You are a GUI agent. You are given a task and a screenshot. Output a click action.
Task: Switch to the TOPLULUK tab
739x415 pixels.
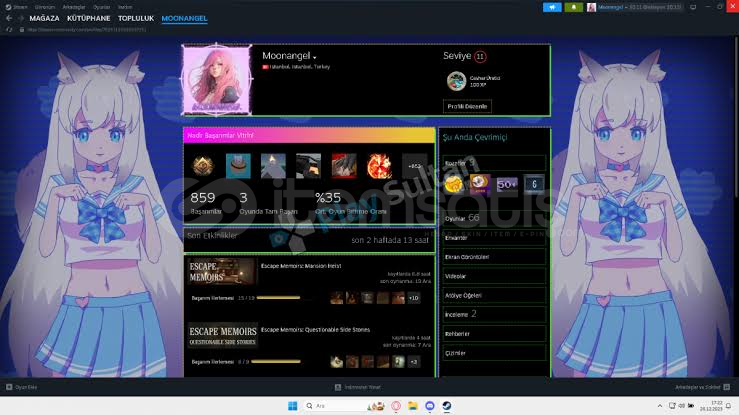click(136, 18)
